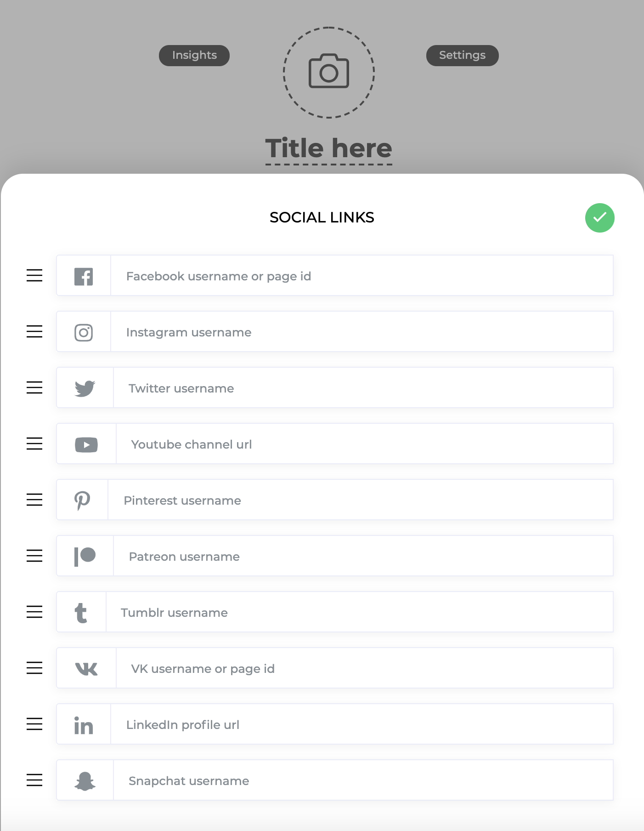Screen dimensions: 644x831
Task: Focus the LinkedIn profile url field
Action: [362, 724]
